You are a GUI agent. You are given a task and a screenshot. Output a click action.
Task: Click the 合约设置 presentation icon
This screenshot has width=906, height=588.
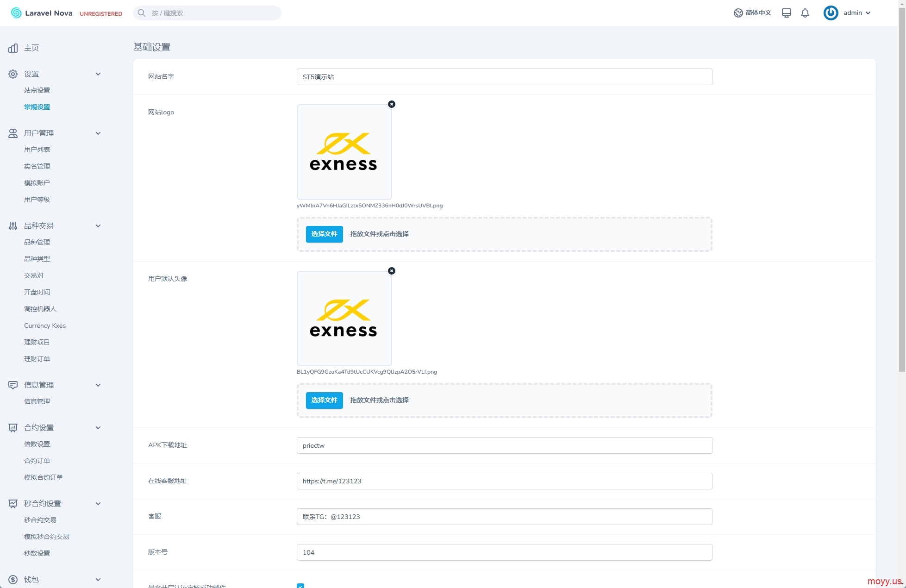[x=13, y=428]
